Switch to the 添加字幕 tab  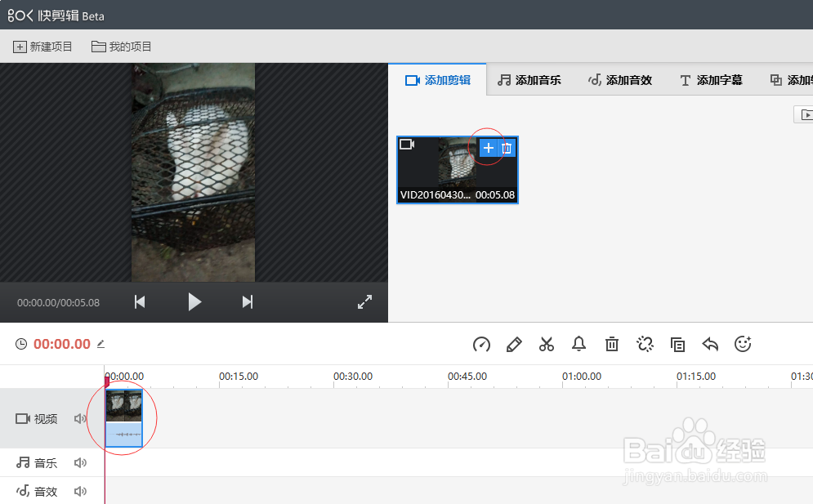[710, 79]
